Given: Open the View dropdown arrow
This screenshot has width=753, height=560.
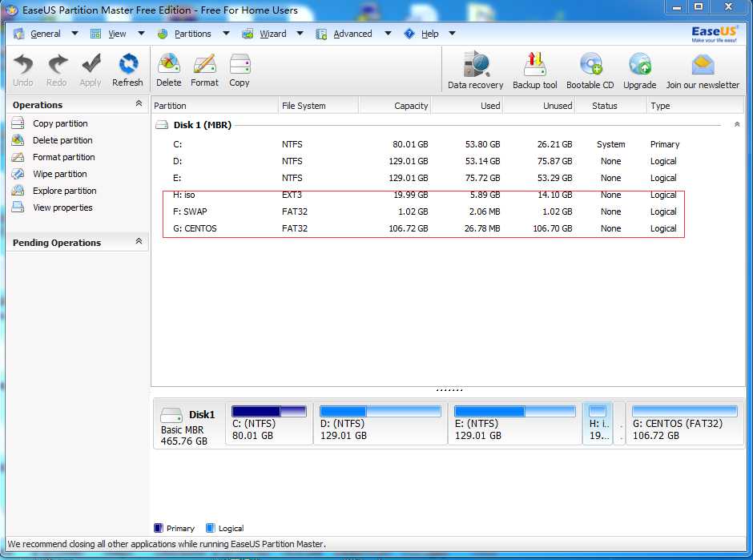Looking at the screenshot, I should (x=141, y=34).
